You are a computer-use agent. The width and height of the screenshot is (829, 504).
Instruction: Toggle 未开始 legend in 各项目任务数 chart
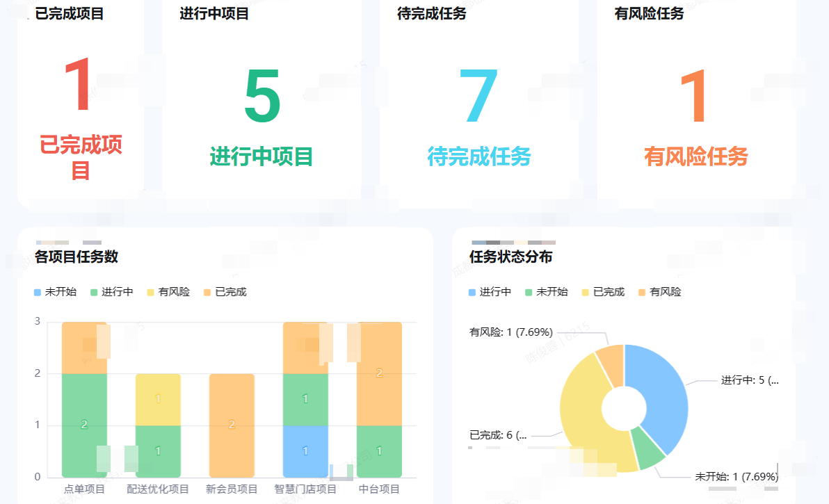[x=55, y=292]
